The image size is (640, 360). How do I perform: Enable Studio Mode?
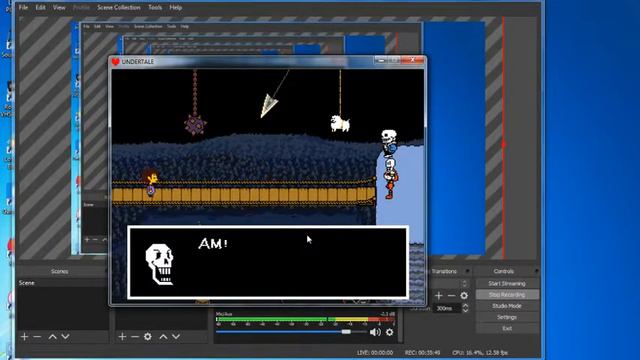[507, 306]
